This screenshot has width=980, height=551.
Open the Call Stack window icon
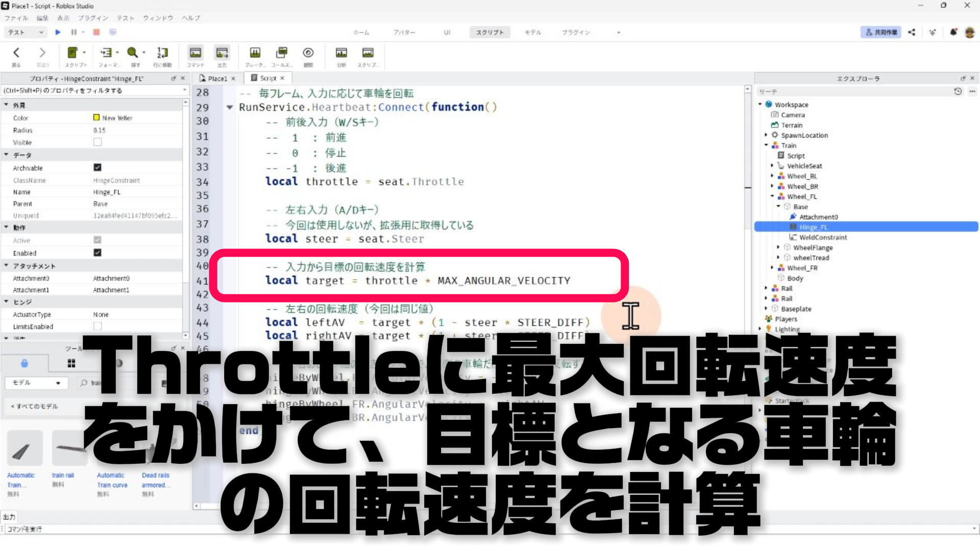click(x=281, y=53)
